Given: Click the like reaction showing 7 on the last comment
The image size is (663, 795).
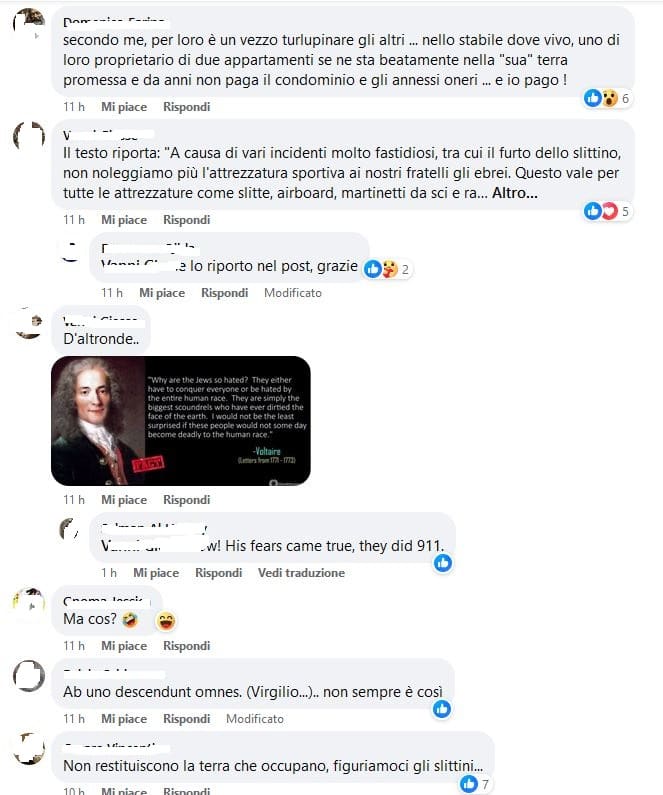Looking at the screenshot, I should [475, 784].
